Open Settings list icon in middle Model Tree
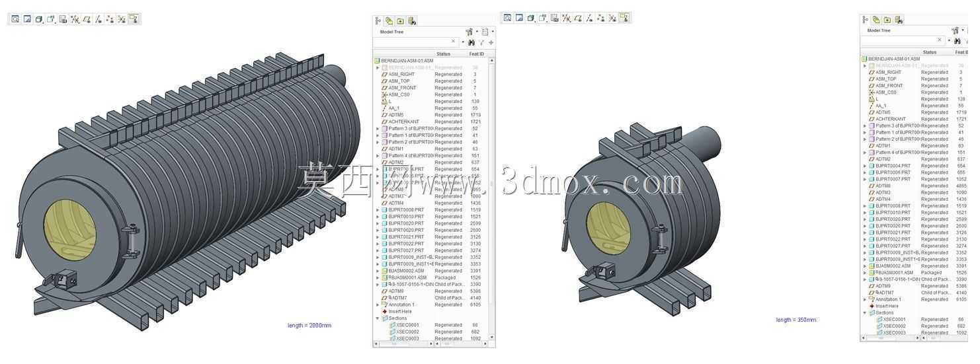Screen dimensions: 980x364 pos(485,31)
